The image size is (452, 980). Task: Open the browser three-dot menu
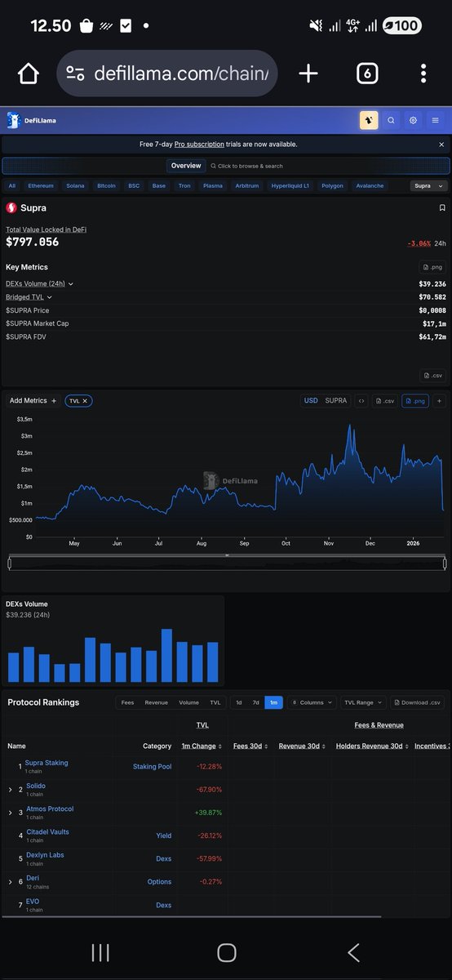coord(423,73)
